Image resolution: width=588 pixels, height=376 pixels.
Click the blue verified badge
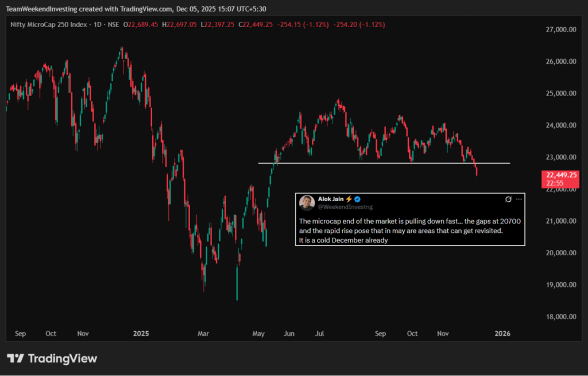(x=357, y=199)
